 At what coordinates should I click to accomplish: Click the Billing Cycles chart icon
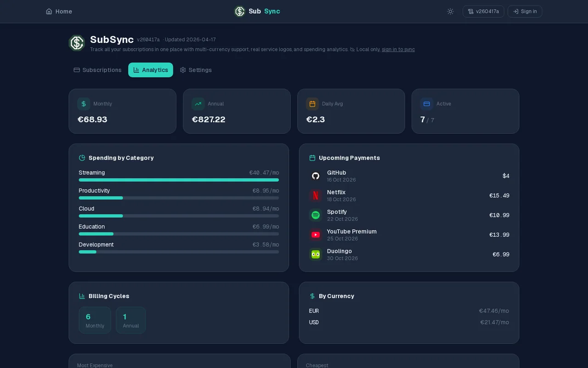pyautogui.click(x=82, y=296)
